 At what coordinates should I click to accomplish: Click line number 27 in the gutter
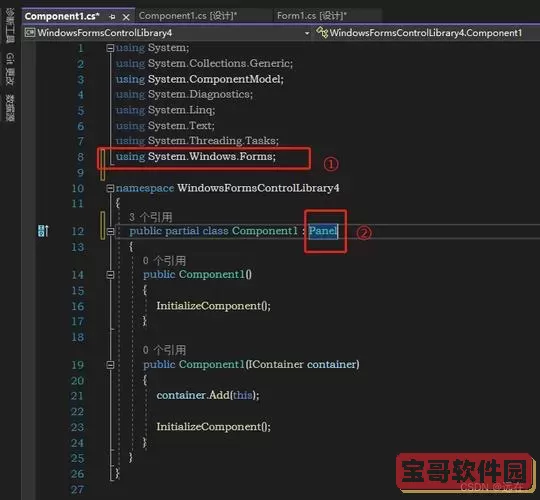point(78,490)
